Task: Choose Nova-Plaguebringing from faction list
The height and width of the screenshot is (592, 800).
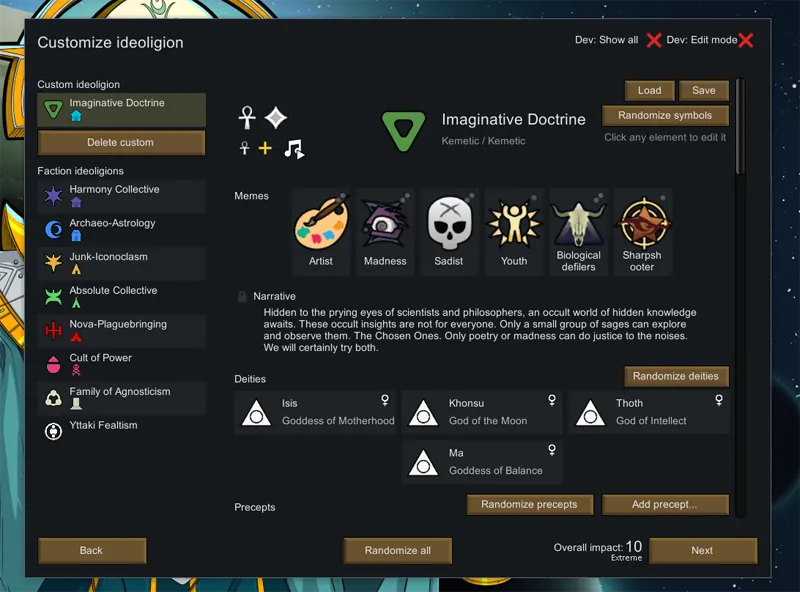Action: [121, 331]
